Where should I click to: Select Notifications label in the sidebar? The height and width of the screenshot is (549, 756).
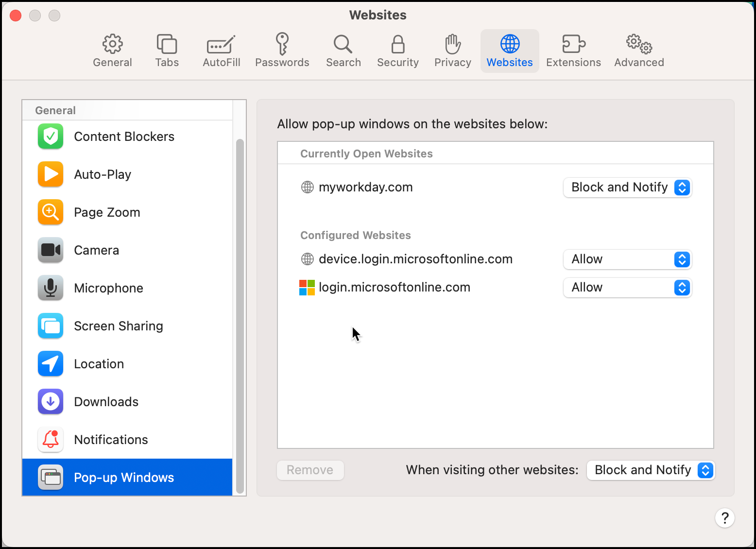(x=111, y=440)
